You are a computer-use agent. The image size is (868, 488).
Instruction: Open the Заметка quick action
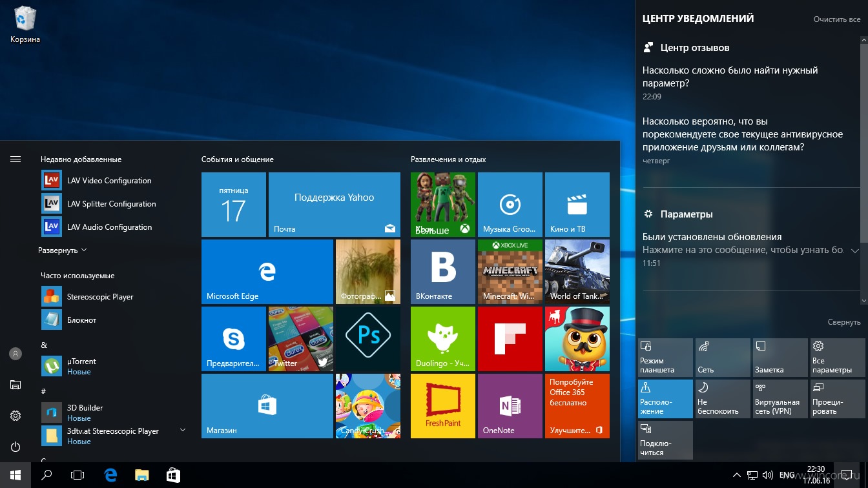coord(780,358)
